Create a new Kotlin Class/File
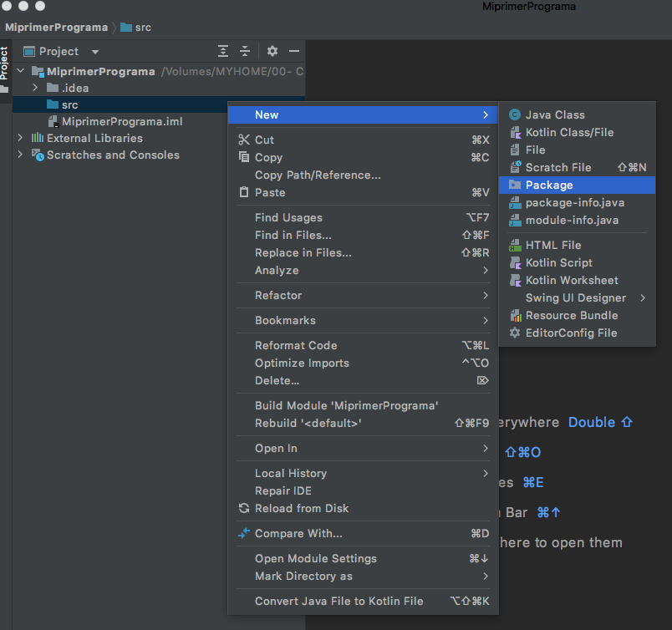This screenshot has height=630, width=672. (578, 132)
